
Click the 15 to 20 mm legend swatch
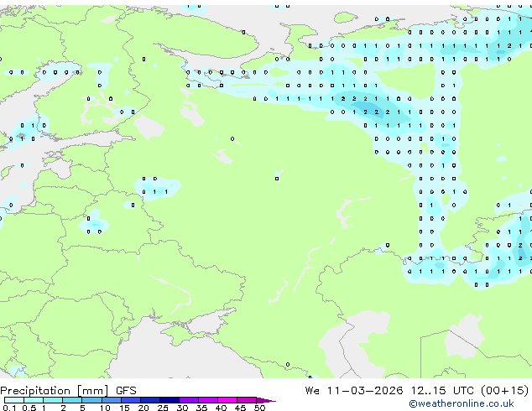coord(130,400)
